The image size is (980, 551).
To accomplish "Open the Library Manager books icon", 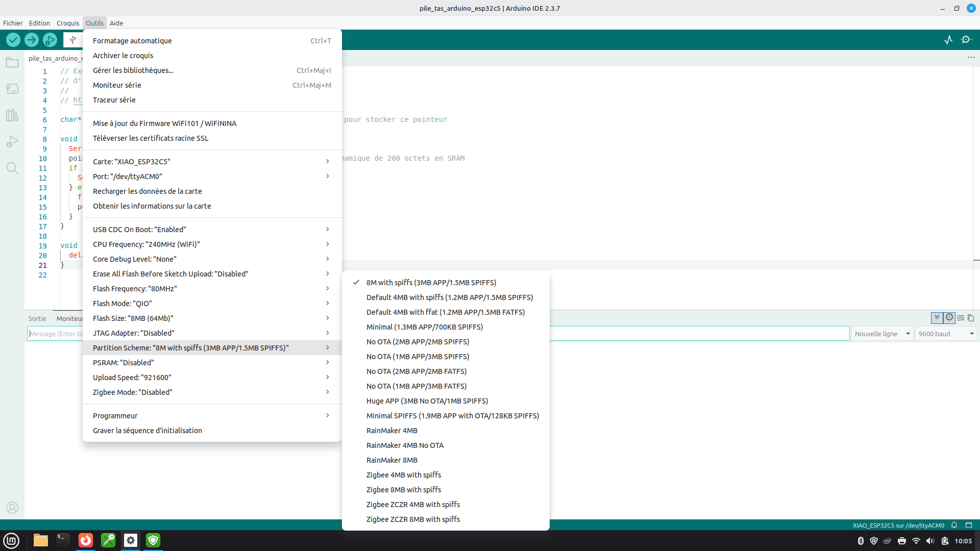I will pyautogui.click(x=12, y=115).
